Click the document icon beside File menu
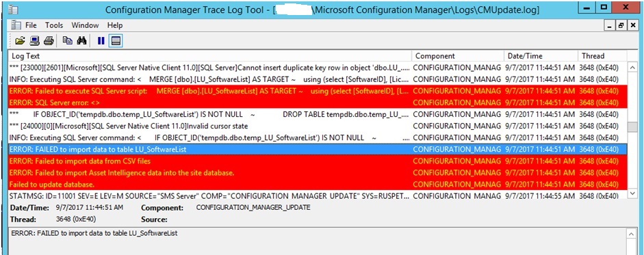The height and width of the screenshot is (255, 644). pos(16,25)
